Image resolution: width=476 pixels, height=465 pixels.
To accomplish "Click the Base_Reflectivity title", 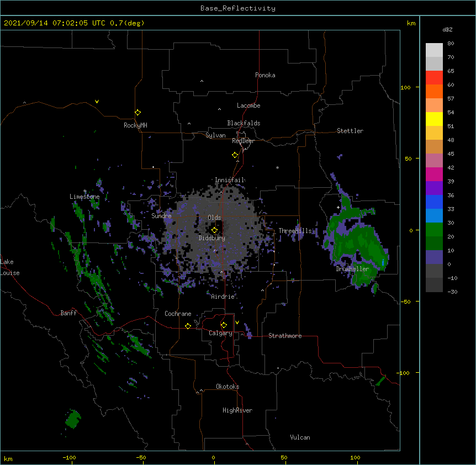I will [x=238, y=8].
